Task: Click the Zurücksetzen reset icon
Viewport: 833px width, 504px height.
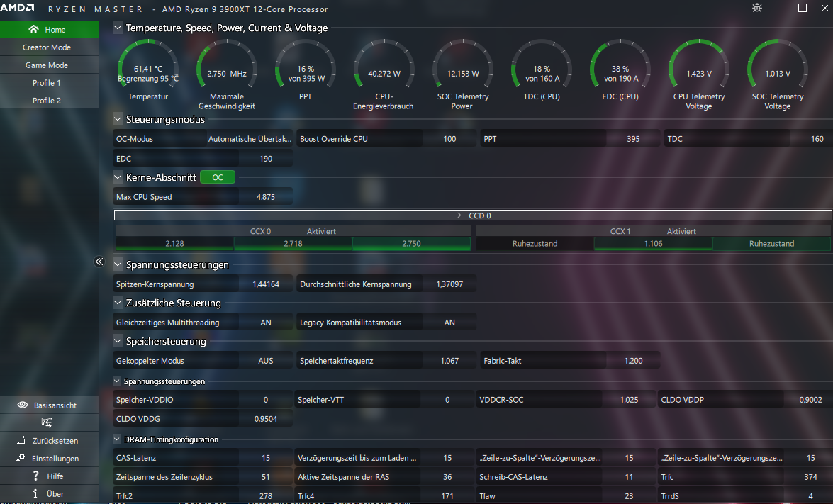Action: click(x=21, y=440)
